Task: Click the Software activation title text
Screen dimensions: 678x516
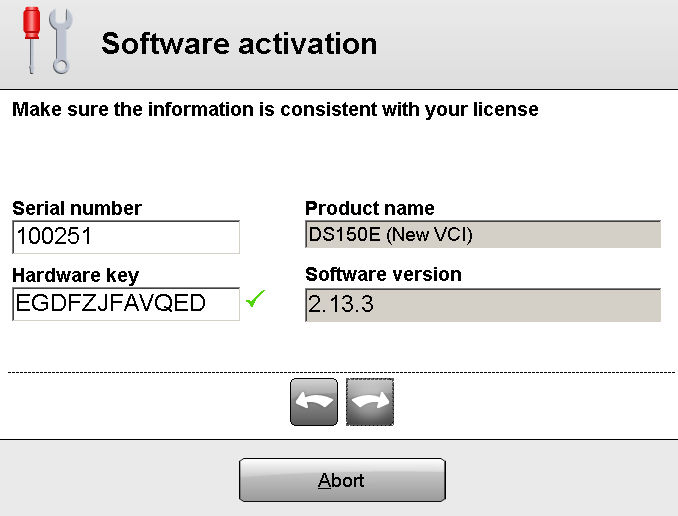Action: coord(239,44)
